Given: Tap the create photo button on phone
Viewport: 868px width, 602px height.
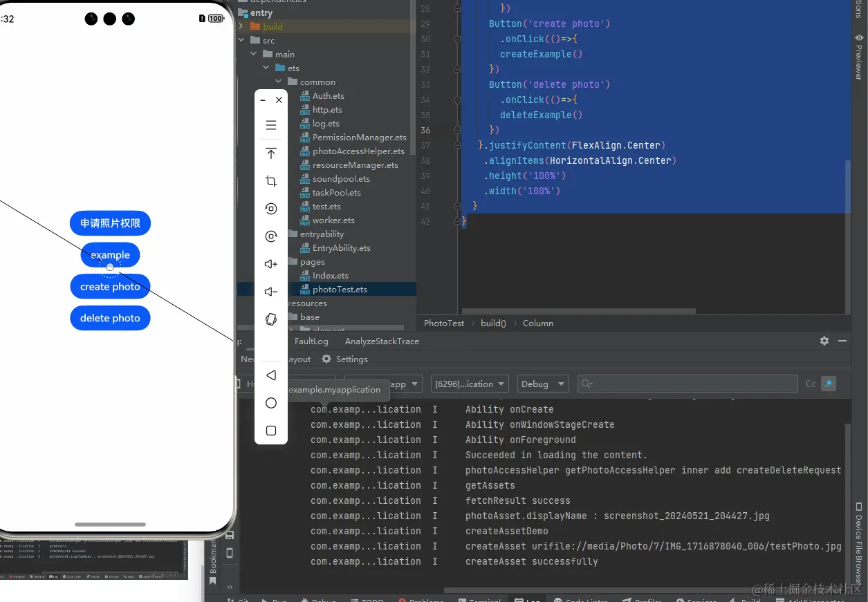Looking at the screenshot, I should click(x=110, y=286).
